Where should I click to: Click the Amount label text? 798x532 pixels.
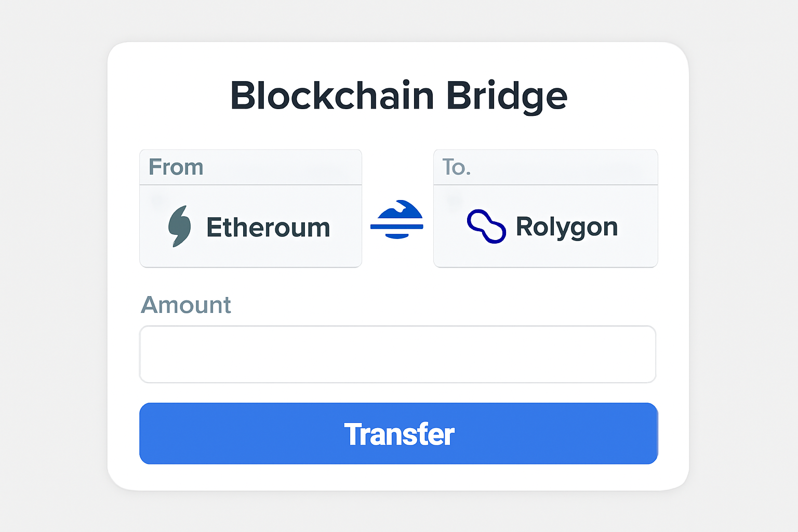tap(185, 305)
